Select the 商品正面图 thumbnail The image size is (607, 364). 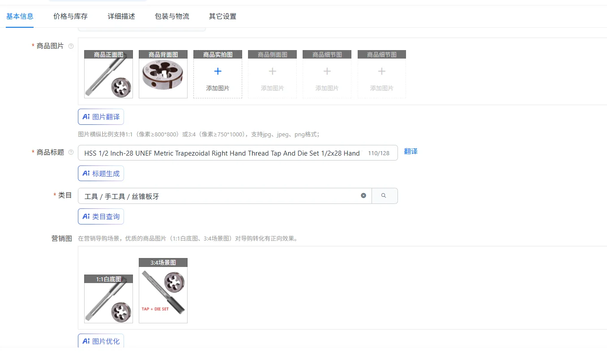[x=108, y=74]
